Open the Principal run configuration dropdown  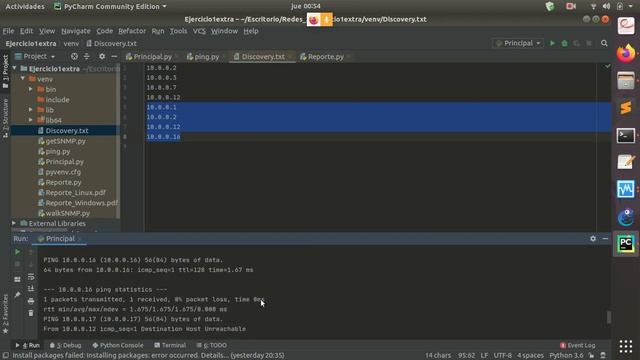(518, 43)
